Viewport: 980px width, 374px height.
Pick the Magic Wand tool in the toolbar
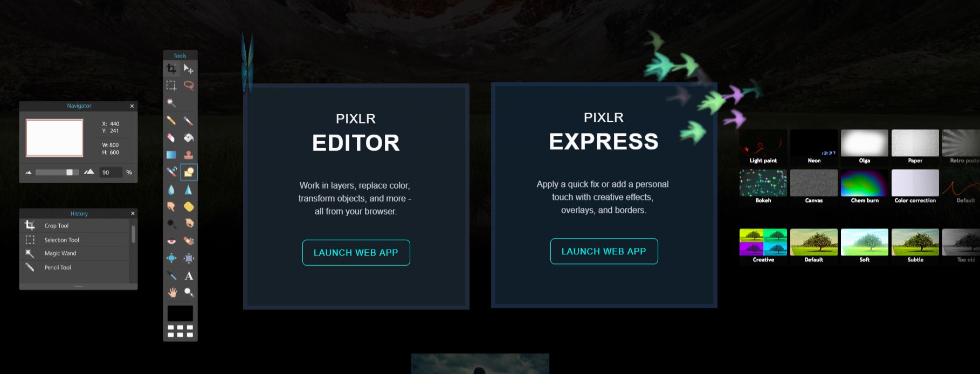coord(171,102)
